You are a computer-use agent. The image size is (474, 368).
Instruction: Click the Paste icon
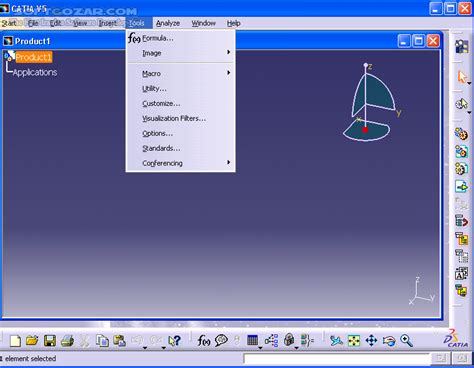(x=119, y=341)
